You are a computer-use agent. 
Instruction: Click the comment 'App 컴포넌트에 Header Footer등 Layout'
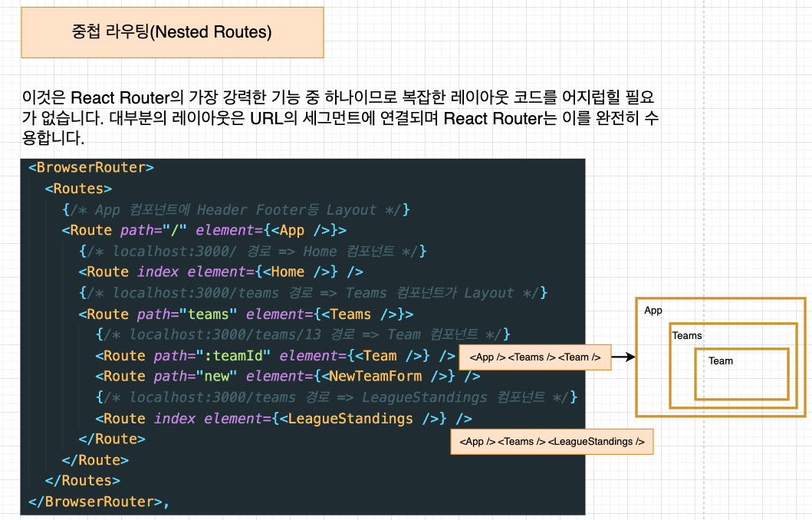coord(235,209)
